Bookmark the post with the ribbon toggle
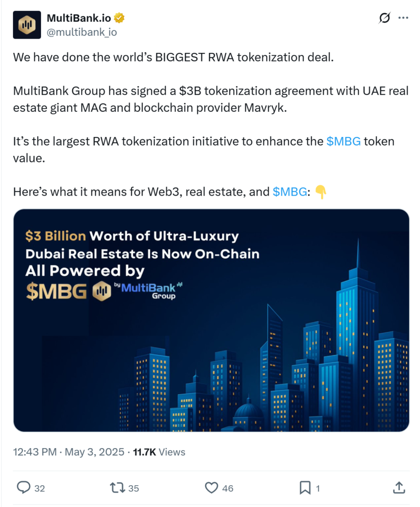420x507 pixels. [306, 488]
